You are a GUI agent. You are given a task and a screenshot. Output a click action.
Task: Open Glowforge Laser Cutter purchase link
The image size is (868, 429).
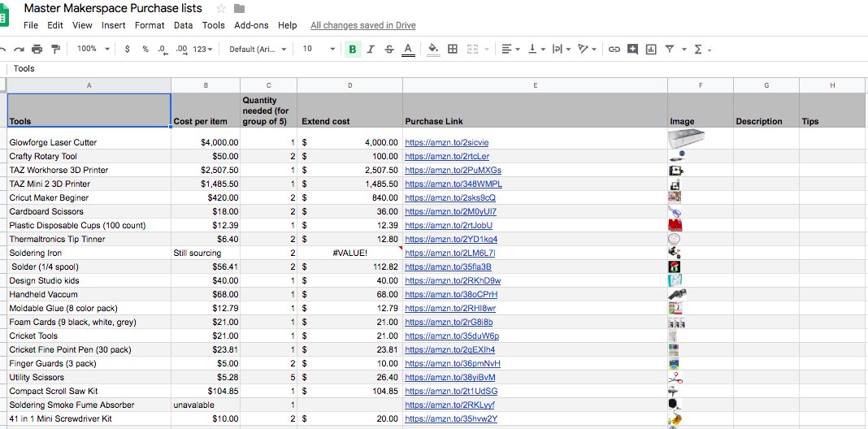coord(447,142)
